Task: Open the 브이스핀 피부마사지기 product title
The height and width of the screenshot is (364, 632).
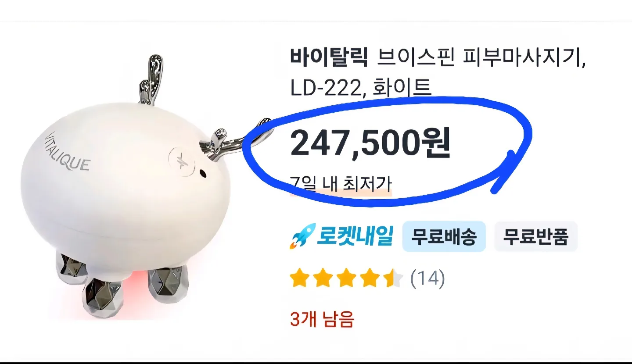Action: pos(482,57)
